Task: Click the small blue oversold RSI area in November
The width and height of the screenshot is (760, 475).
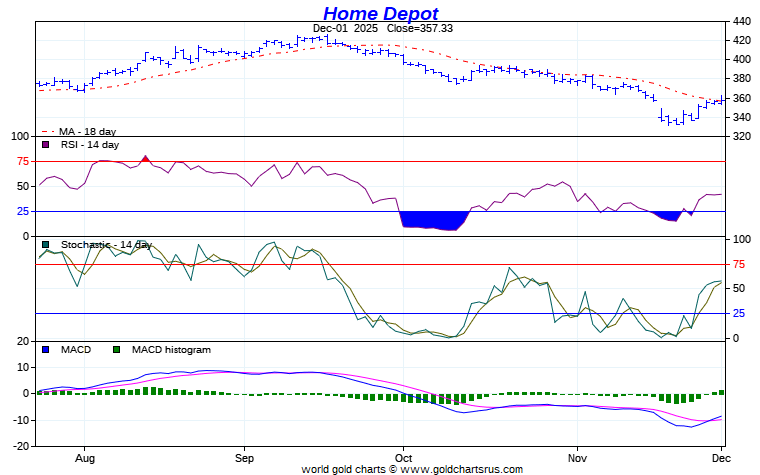Action: click(669, 216)
